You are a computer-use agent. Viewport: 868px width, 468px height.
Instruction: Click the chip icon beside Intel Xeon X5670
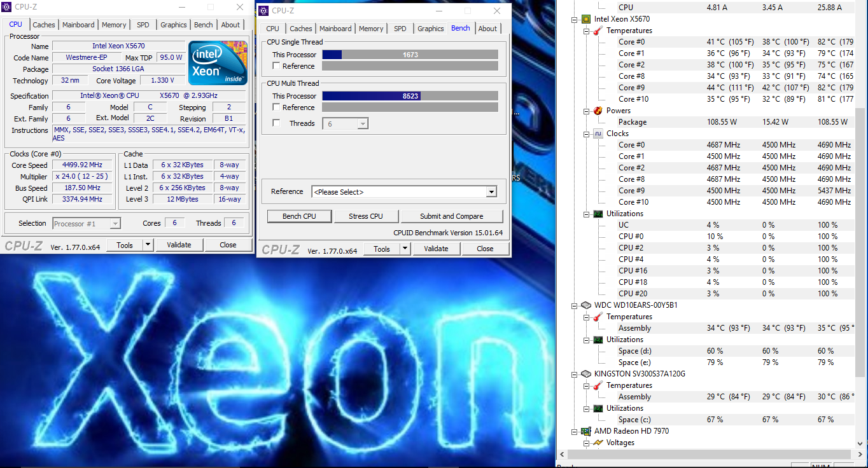coord(585,19)
